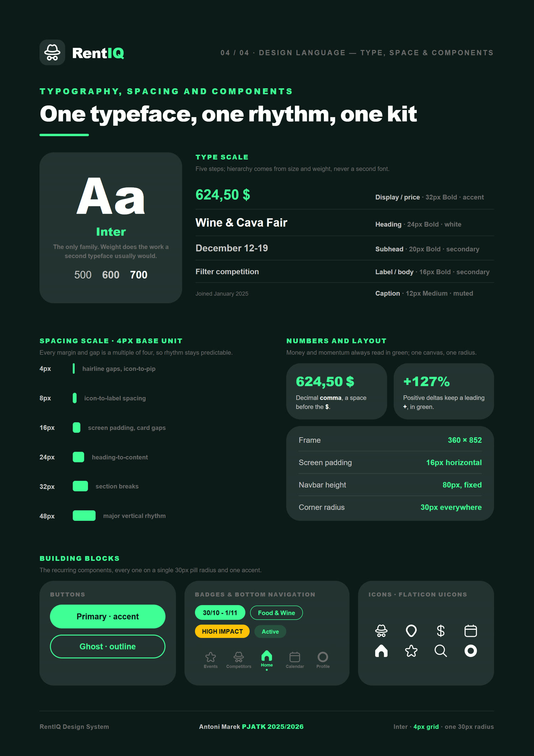
Task: Click the Filter competition label sample
Action: tap(227, 271)
